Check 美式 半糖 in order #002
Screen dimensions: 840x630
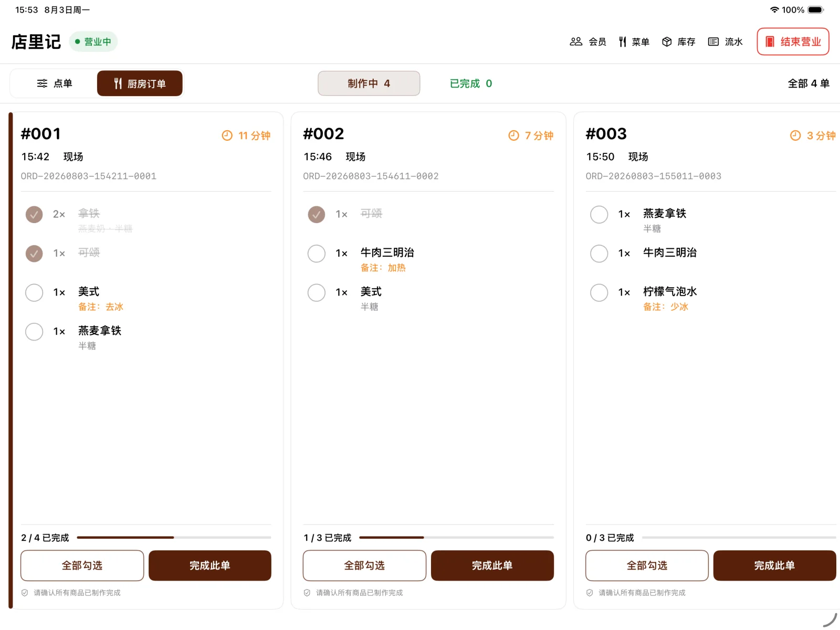tap(317, 292)
